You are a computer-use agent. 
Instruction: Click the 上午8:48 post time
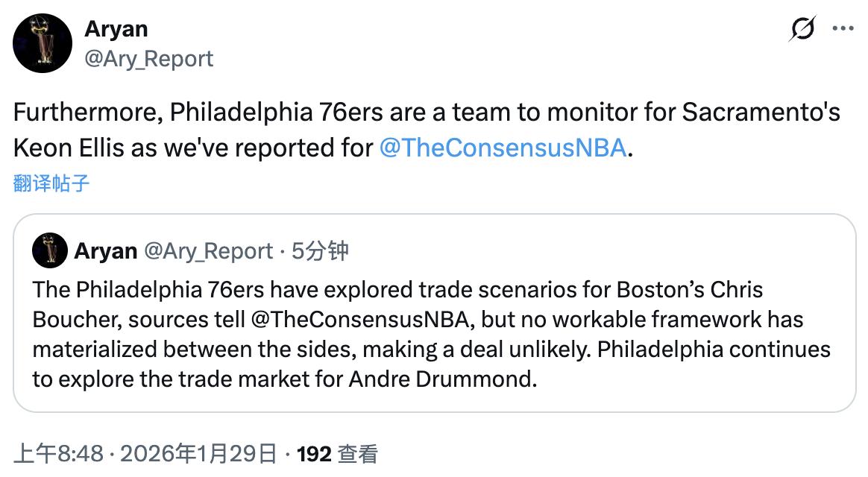[58, 453]
